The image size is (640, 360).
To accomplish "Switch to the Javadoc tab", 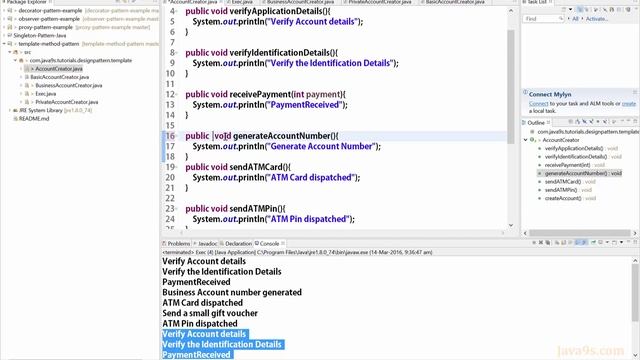I will click(x=207, y=243).
